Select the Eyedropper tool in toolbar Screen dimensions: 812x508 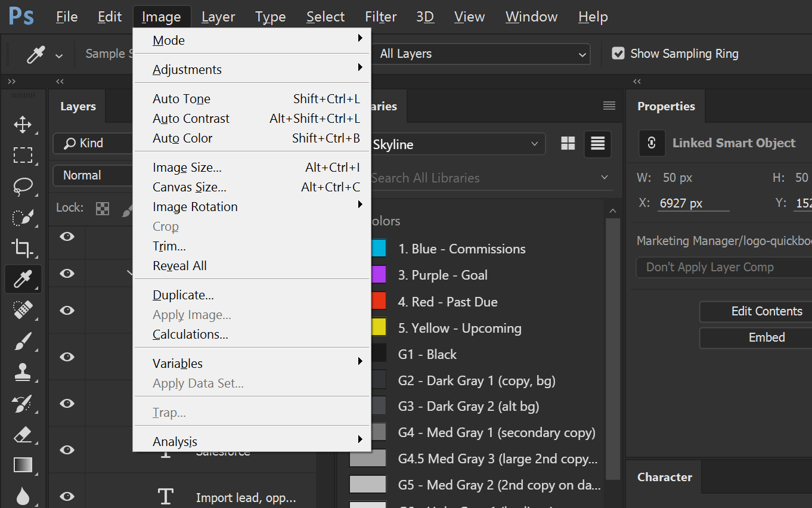click(23, 278)
